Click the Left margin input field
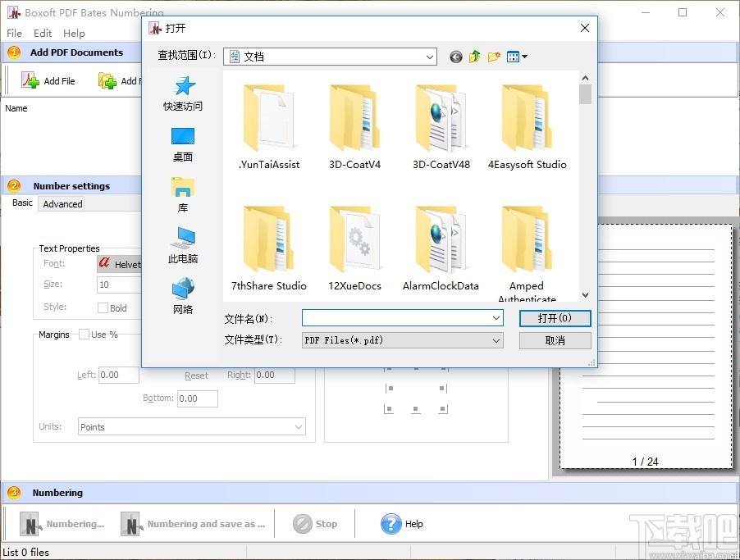This screenshot has width=740, height=560. tap(118, 375)
